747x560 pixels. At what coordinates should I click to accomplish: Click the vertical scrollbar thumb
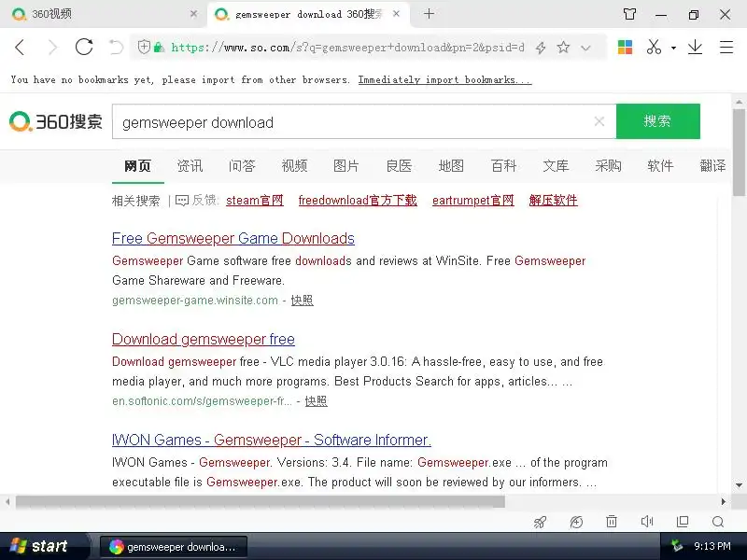tap(739, 152)
